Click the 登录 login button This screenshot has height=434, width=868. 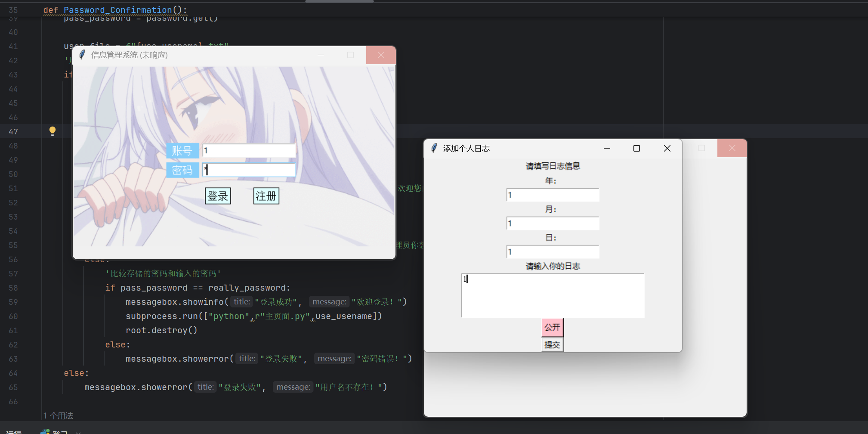coord(218,196)
